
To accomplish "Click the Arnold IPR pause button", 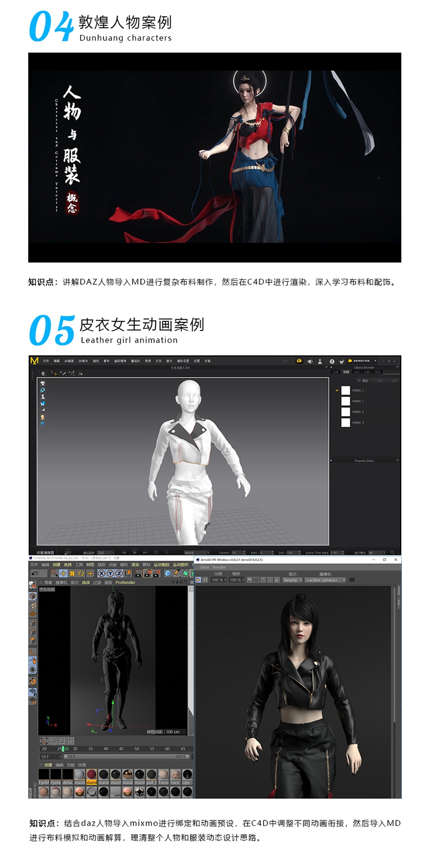I will click(x=205, y=580).
